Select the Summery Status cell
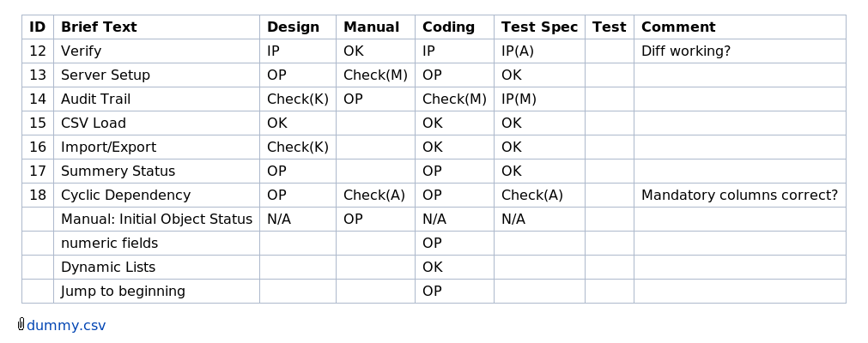The image size is (868, 343). pyautogui.click(x=156, y=171)
